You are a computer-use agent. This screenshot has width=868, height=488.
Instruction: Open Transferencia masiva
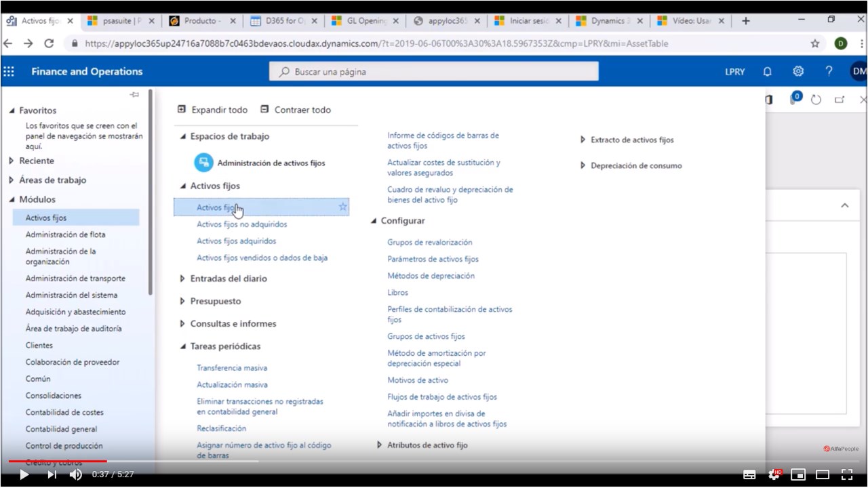[232, 368]
